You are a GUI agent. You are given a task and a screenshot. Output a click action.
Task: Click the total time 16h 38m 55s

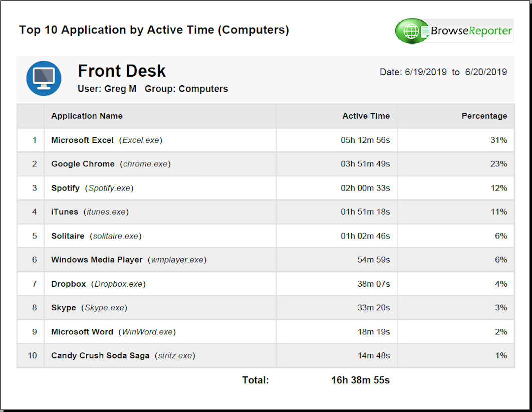click(360, 380)
